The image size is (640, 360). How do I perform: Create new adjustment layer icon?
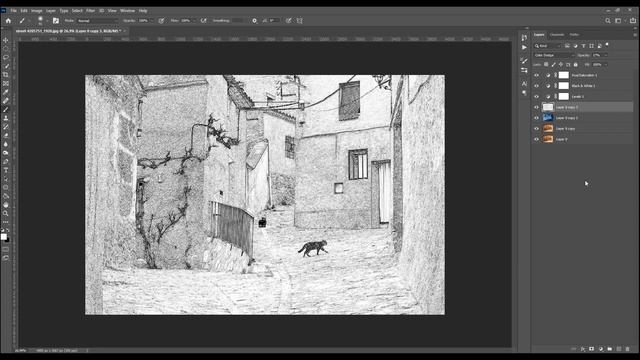click(601, 349)
